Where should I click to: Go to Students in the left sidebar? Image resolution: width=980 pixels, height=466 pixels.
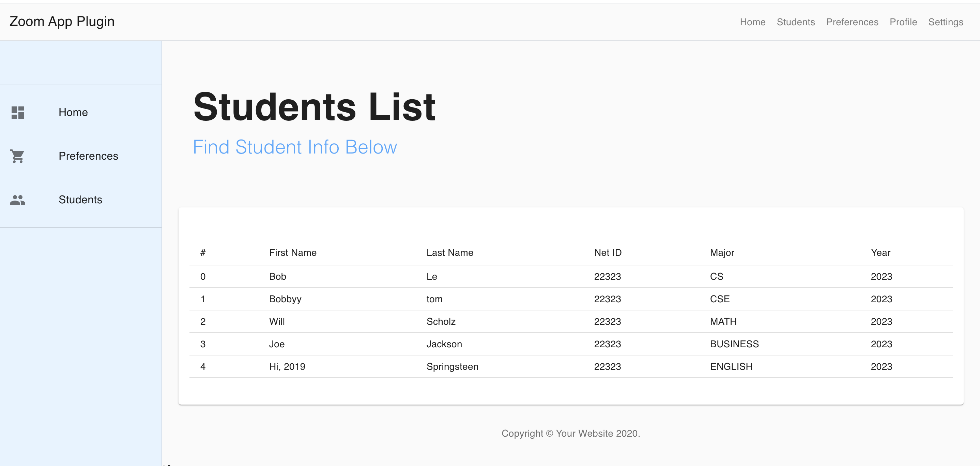[x=80, y=200]
